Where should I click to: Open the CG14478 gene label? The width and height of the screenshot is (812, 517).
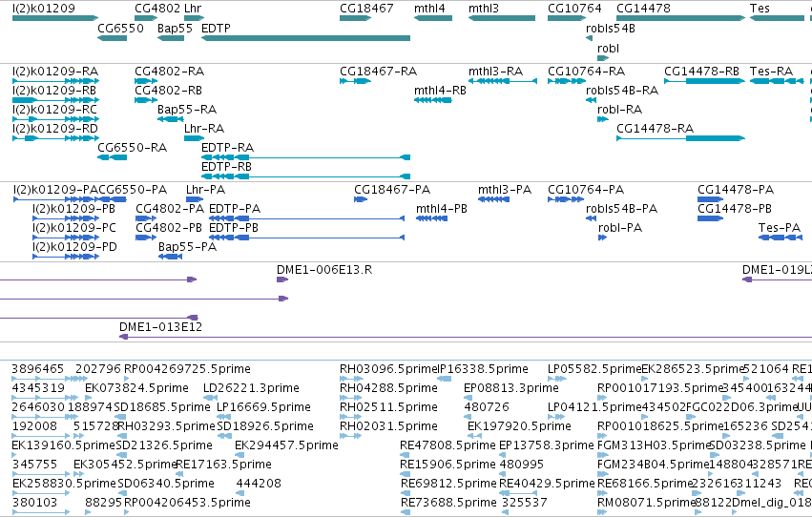[643, 9]
